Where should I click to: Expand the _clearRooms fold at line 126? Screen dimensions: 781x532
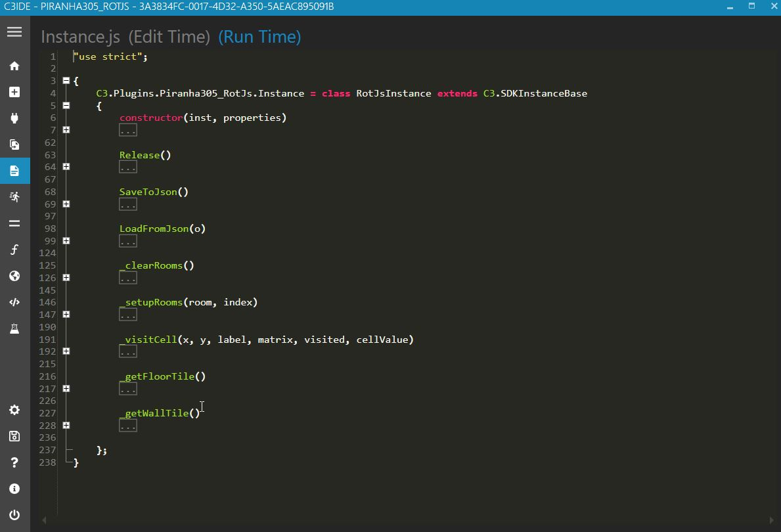pos(66,278)
